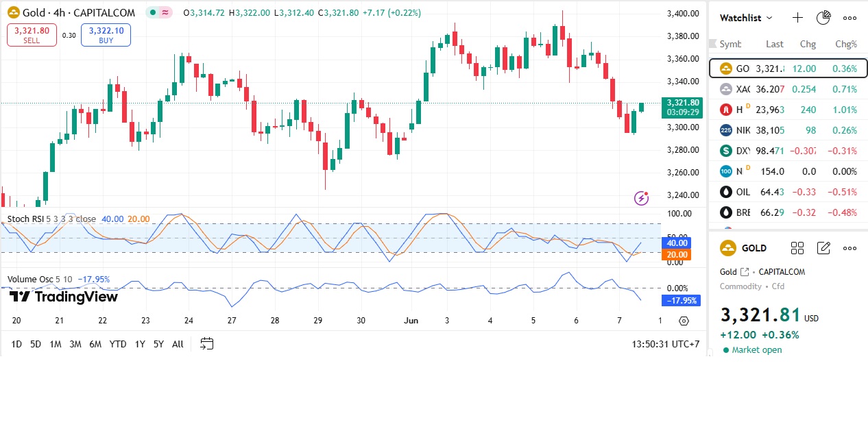This screenshot has height=444, width=868.
Task: Open timezone menu showing UTC+7
Action: click(x=665, y=344)
